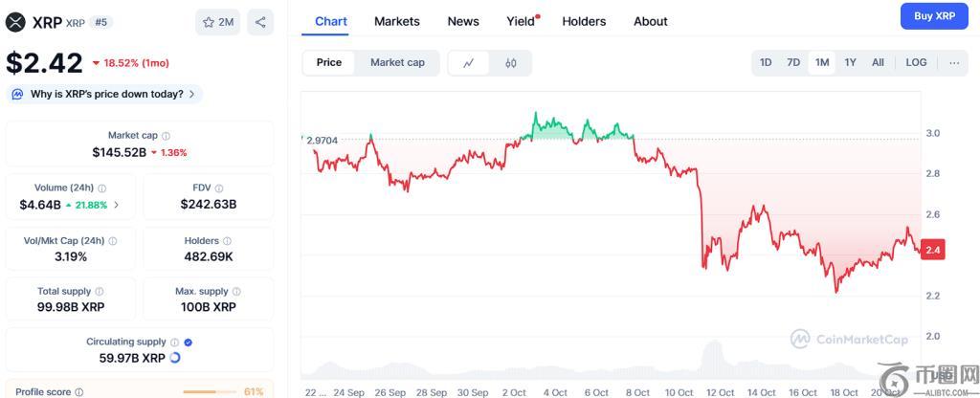
Task: Toggle the LOG scale button
Action: (x=916, y=63)
